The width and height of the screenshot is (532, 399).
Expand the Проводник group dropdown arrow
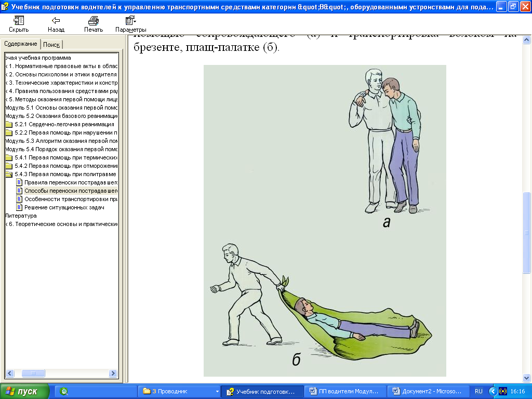pyautogui.click(x=217, y=392)
